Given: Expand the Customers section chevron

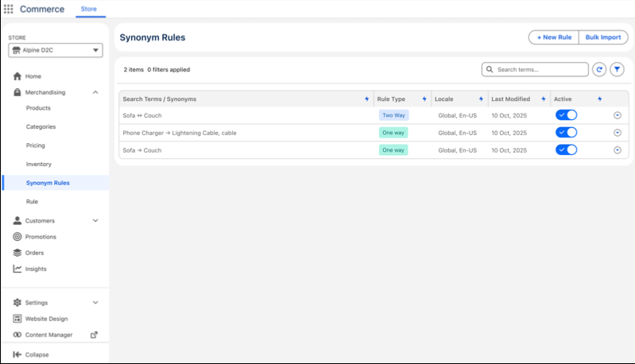Looking at the screenshot, I should 95,221.
